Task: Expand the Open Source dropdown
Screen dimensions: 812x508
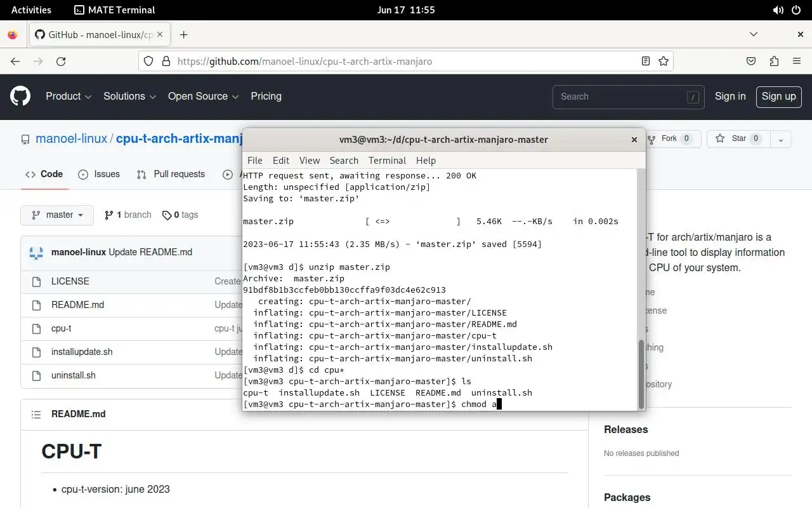Action: (x=203, y=97)
